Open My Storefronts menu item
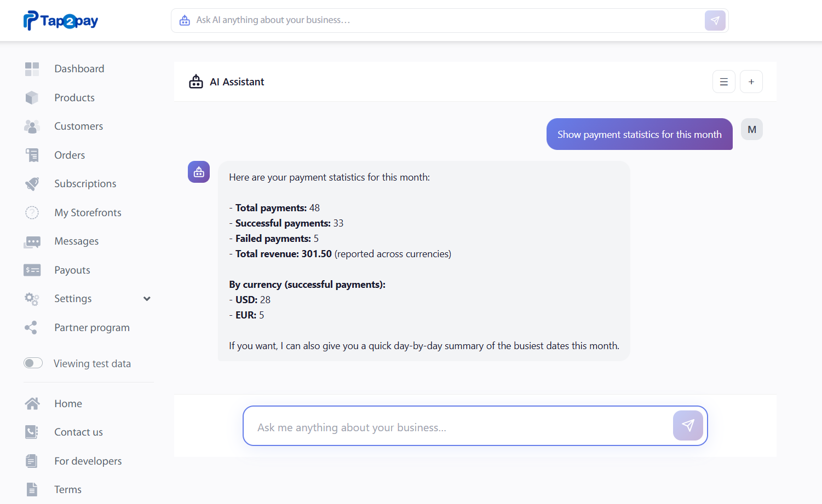822x504 pixels. [x=88, y=213]
